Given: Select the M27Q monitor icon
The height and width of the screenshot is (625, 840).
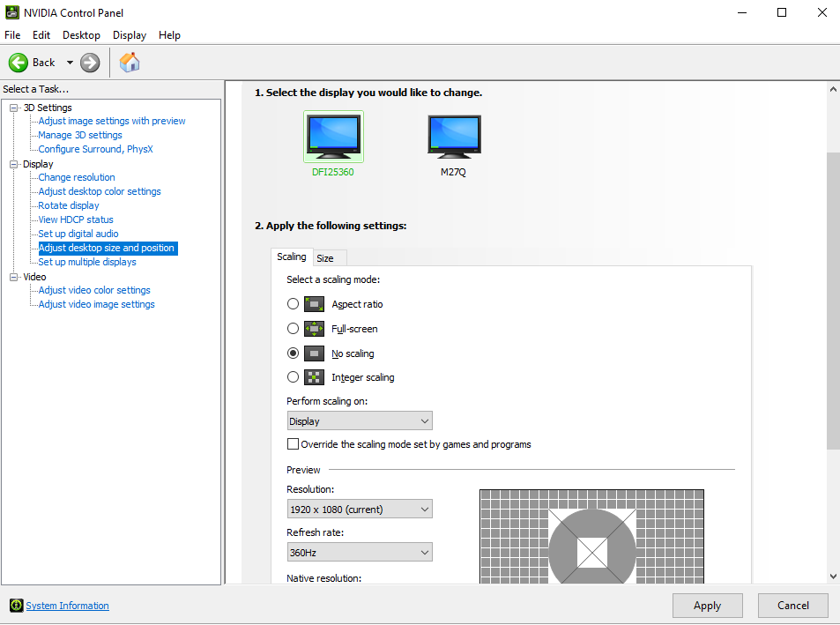Looking at the screenshot, I should (x=454, y=138).
